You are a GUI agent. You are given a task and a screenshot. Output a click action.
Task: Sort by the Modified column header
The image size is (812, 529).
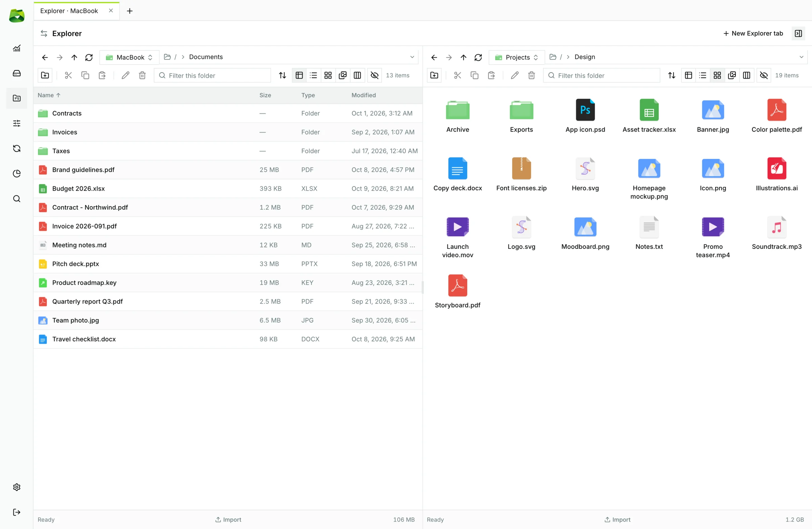(x=364, y=95)
